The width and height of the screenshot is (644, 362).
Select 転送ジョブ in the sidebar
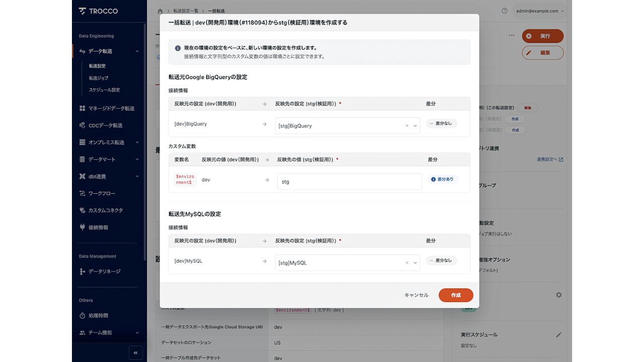(99, 78)
